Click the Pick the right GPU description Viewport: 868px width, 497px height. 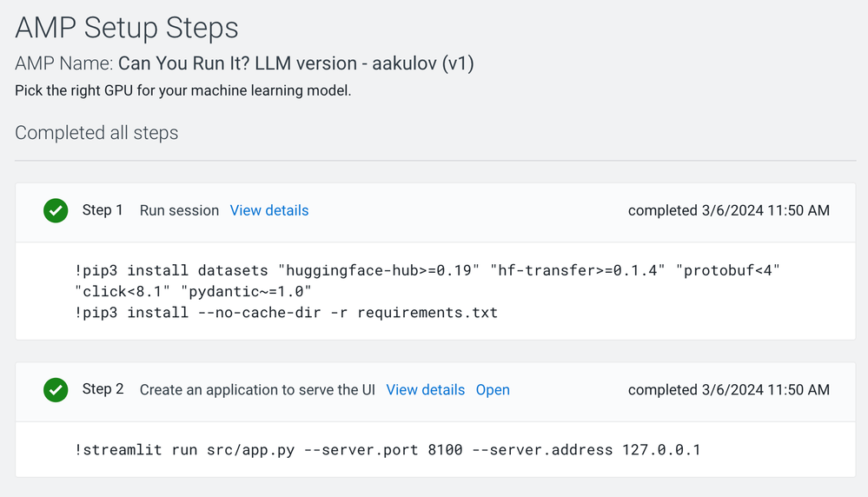[183, 90]
